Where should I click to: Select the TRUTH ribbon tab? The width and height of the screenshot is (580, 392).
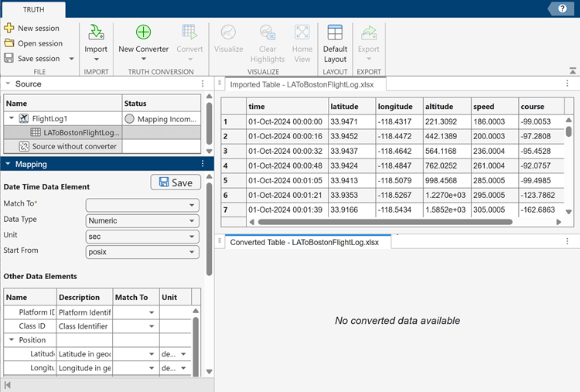(33, 9)
